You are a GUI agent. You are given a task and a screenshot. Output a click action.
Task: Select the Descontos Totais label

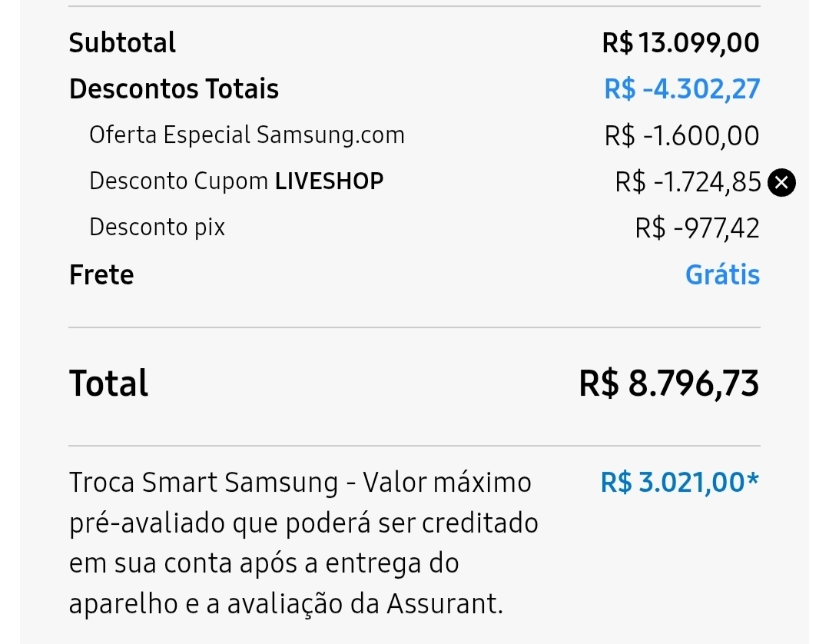click(x=174, y=89)
